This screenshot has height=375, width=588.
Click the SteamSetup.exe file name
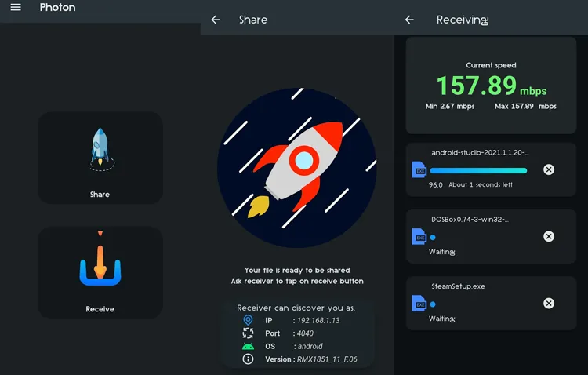pyautogui.click(x=459, y=286)
